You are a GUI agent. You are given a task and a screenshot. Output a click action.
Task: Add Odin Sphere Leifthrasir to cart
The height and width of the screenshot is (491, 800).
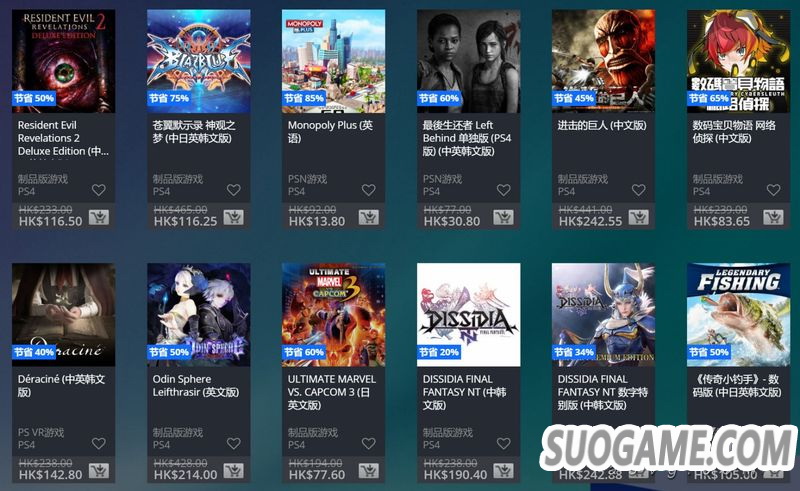pyautogui.click(x=234, y=471)
